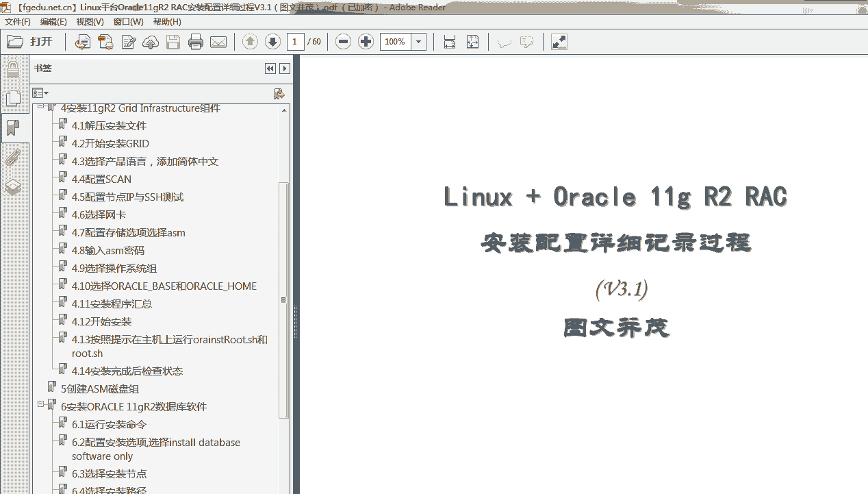Open the 窗口(W) menu
Image resolution: width=868 pixels, height=494 pixels.
tap(128, 22)
